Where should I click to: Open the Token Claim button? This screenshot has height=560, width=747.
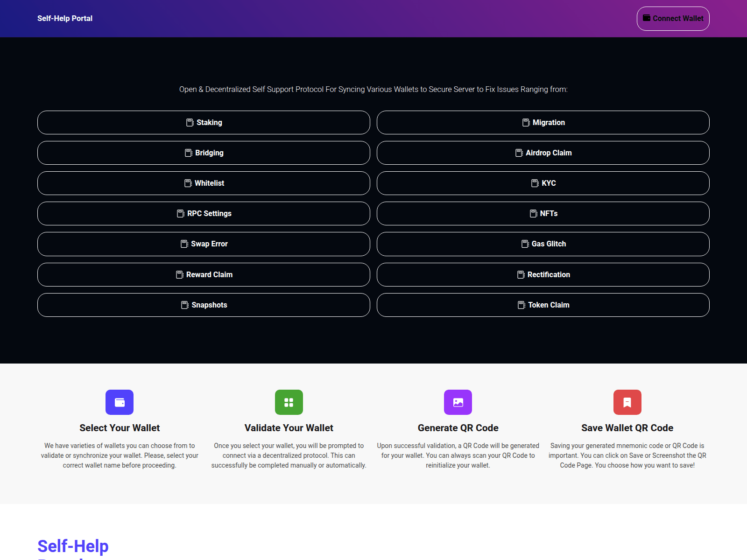point(543,305)
